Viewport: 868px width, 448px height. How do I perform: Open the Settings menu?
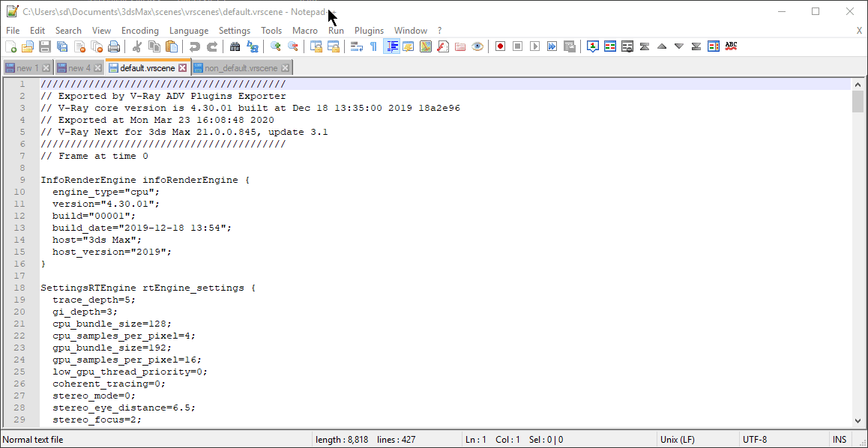(x=235, y=31)
